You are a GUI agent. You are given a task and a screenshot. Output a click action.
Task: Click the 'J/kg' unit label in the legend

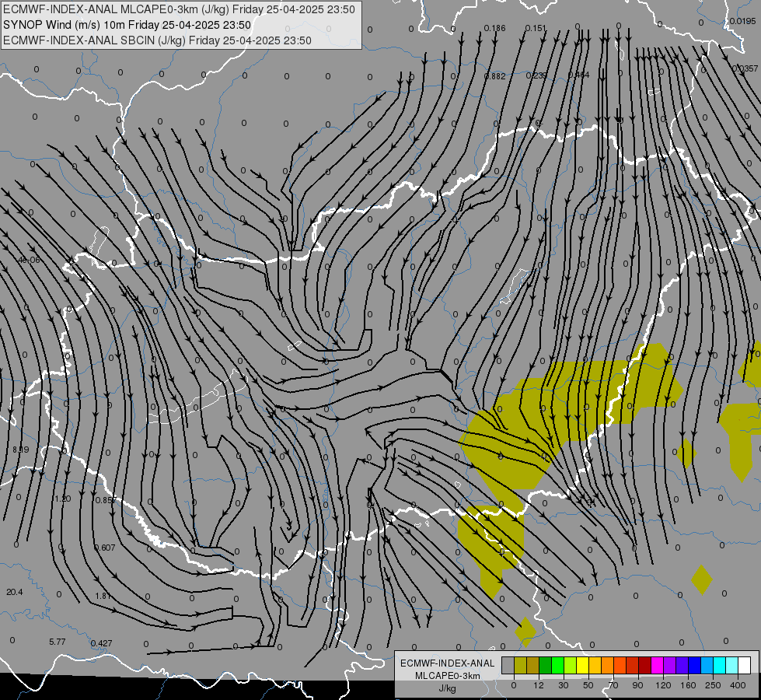coord(447,688)
